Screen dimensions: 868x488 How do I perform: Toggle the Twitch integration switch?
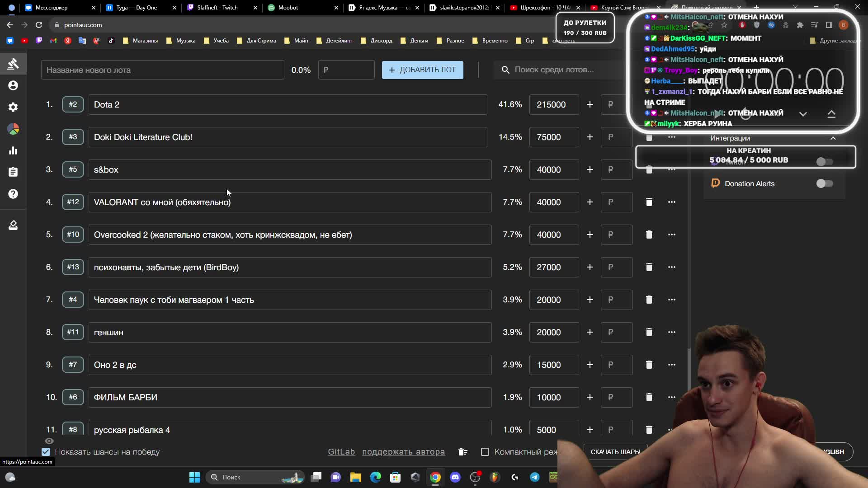pyautogui.click(x=824, y=162)
